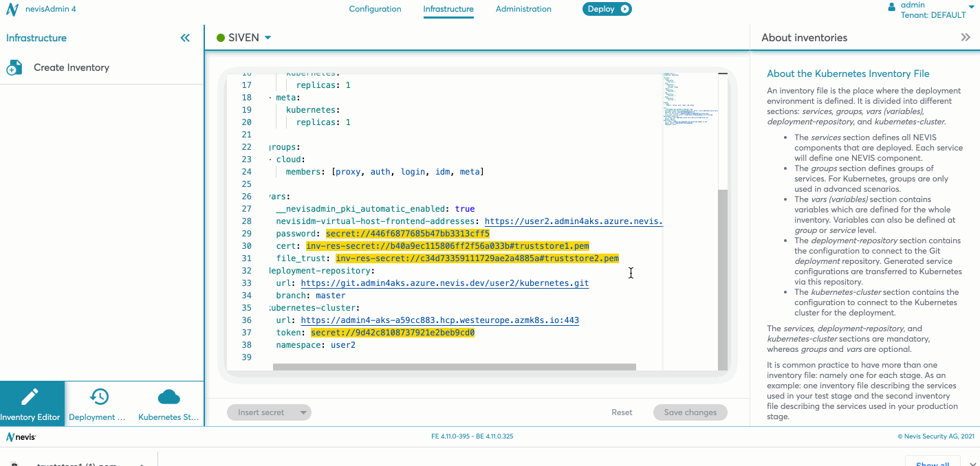Click the password secret value on line 29
Screen dimensions: 980x466
click(408, 234)
